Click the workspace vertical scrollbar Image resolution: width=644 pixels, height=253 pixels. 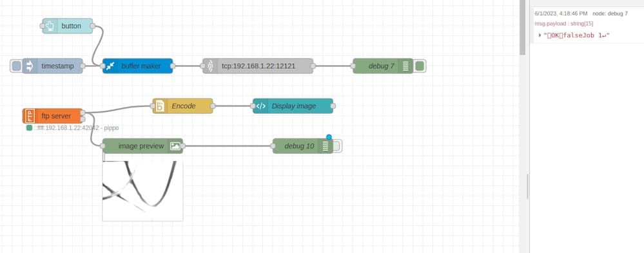[x=522, y=27]
